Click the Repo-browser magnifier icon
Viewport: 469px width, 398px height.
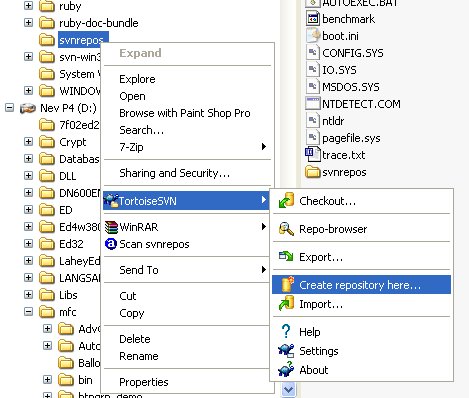[286, 229]
